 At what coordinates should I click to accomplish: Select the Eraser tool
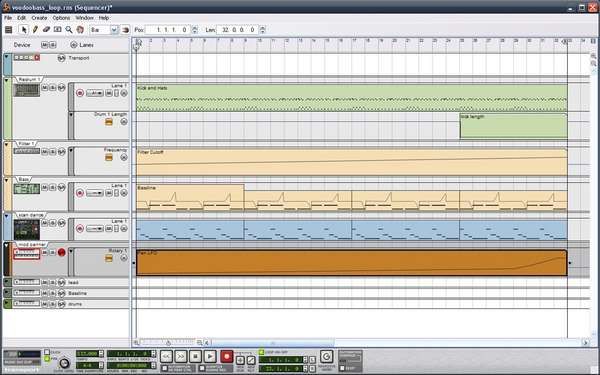[x=46, y=29]
